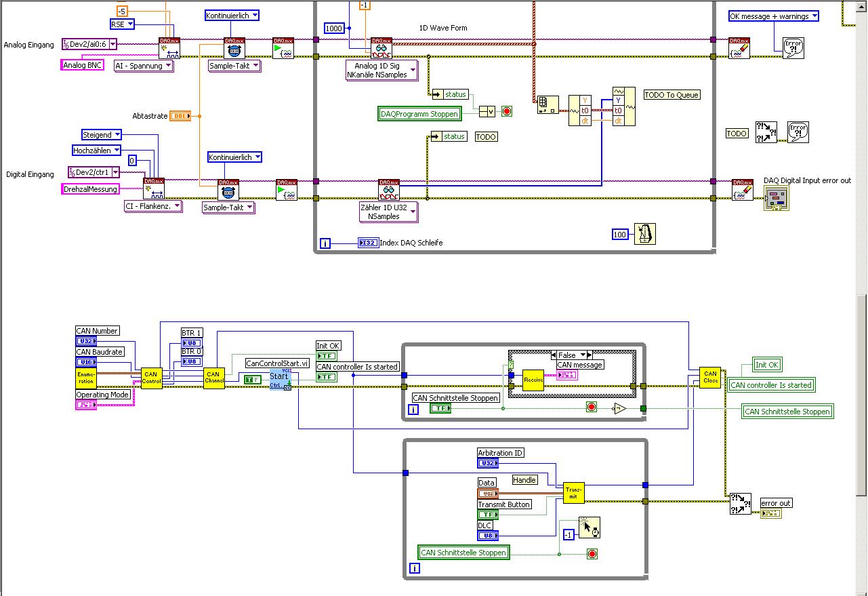Click the DAQmx Read node above Analog 1D Sig

coord(381,47)
